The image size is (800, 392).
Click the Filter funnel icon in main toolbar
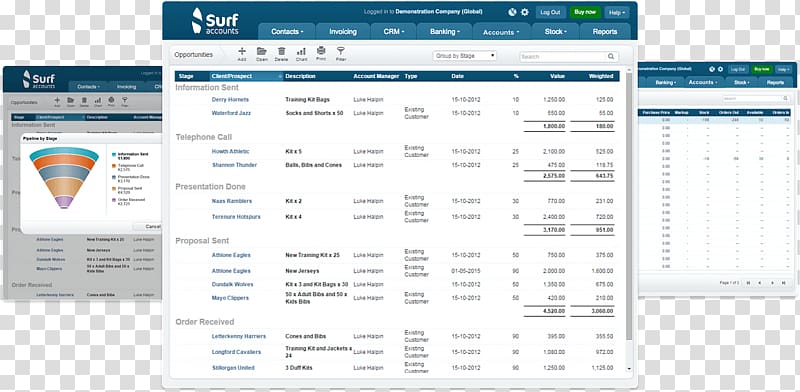[341, 51]
